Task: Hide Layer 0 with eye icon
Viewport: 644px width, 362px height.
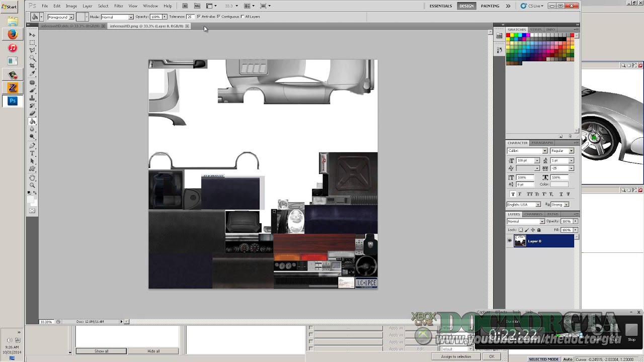Action: [x=510, y=241]
